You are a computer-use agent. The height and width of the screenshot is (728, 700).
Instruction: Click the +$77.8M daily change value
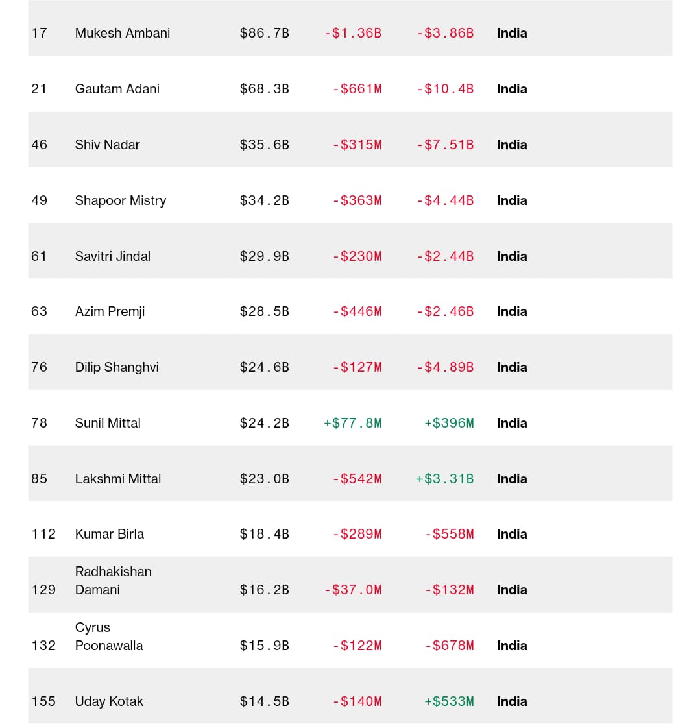pyautogui.click(x=353, y=423)
